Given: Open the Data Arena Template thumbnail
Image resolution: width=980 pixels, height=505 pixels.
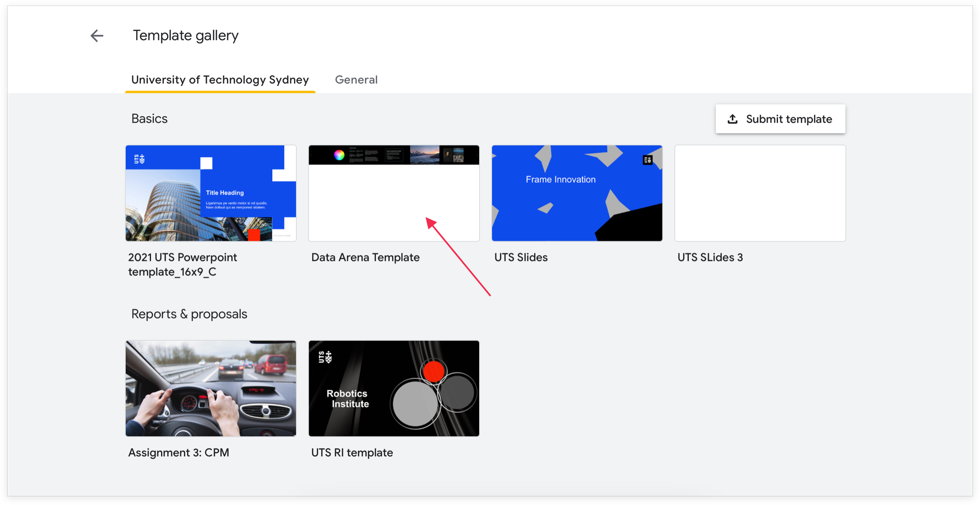Looking at the screenshot, I should click(394, 193).
